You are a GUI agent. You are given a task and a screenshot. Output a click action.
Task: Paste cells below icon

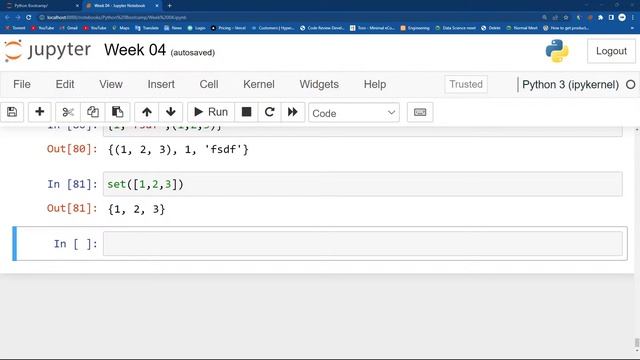pyautogui.click(x=118, y=112)
